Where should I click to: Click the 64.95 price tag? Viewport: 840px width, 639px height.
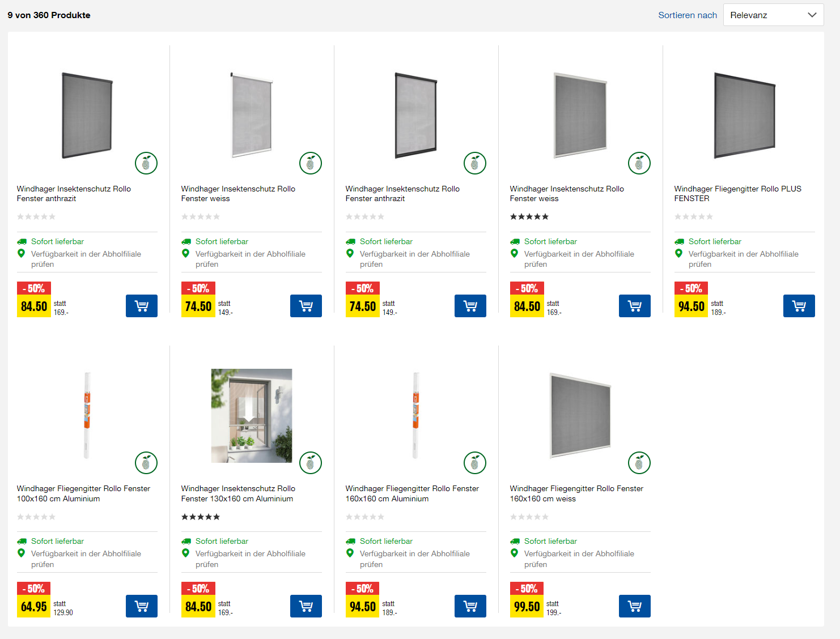click(34, 606)
